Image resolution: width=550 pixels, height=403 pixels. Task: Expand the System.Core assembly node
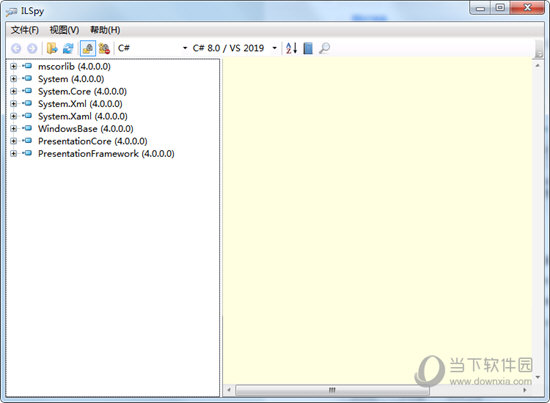(x=13, y=91)
